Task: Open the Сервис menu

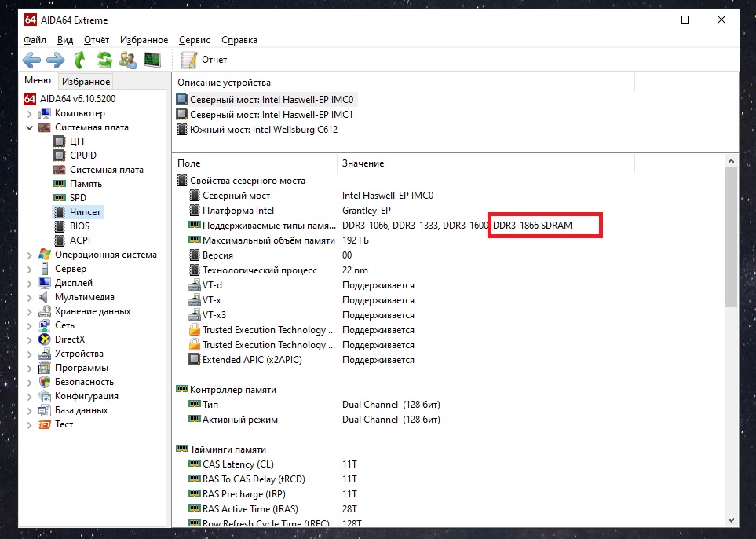Action: point(195,40)
